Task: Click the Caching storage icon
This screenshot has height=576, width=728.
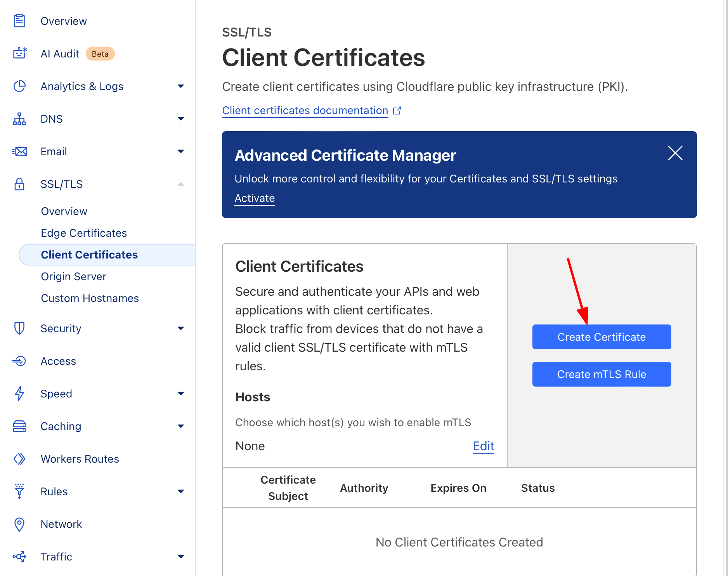Action: click(x=19, y=426)
